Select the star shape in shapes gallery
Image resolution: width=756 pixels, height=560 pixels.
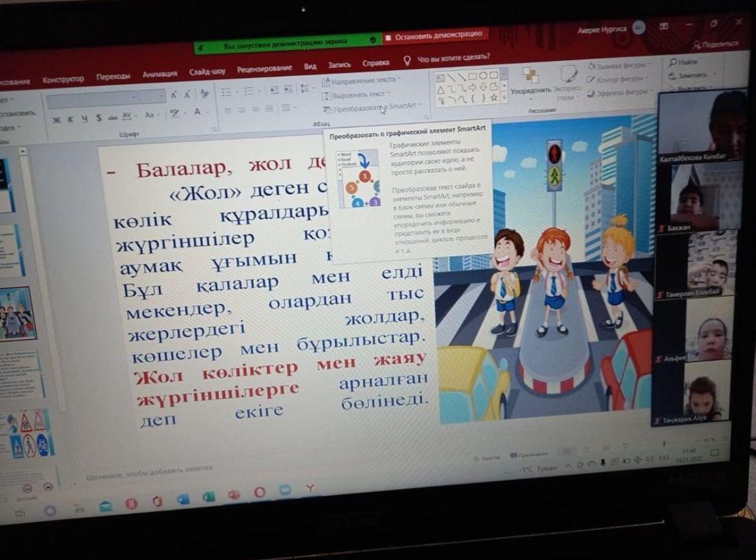tap(494, 97)
